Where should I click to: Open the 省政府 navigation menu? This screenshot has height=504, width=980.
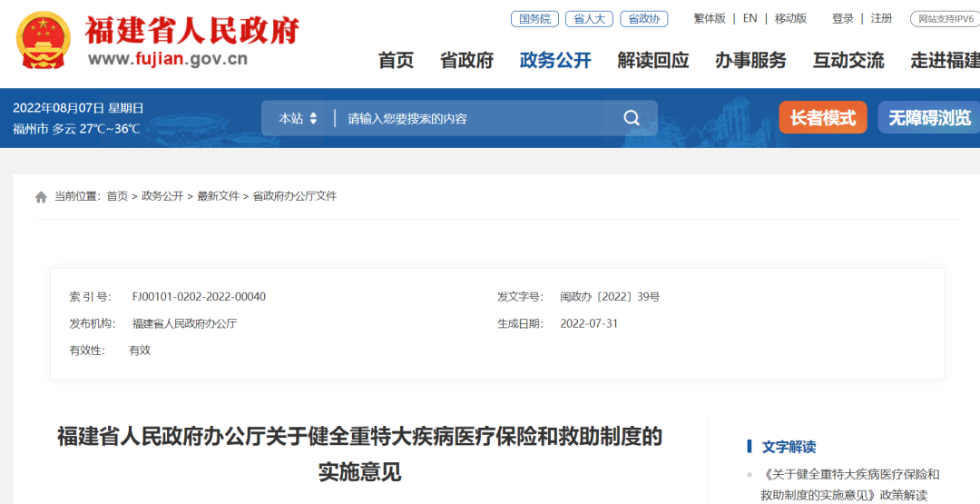pyautogui.click(x=466, y=60)
